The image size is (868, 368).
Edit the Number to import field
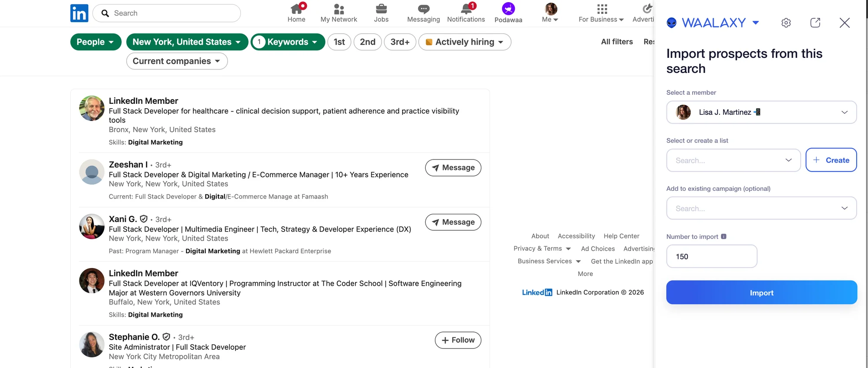point(712,256)
